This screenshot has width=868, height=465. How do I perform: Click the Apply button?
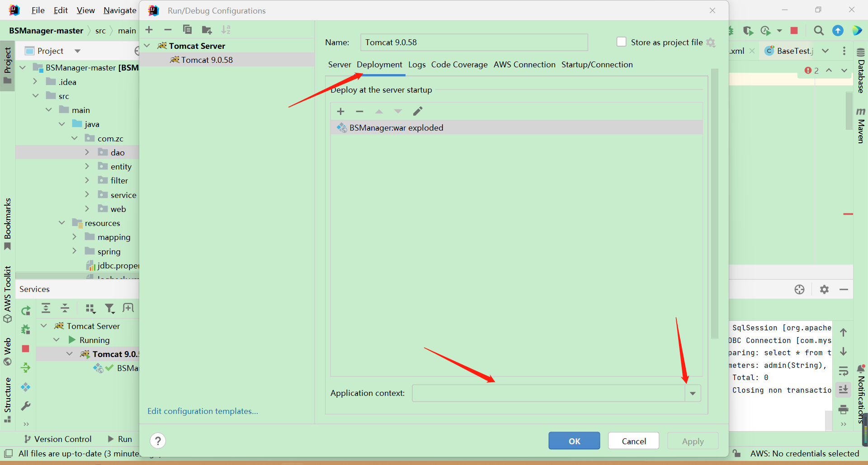click(693, 441)
